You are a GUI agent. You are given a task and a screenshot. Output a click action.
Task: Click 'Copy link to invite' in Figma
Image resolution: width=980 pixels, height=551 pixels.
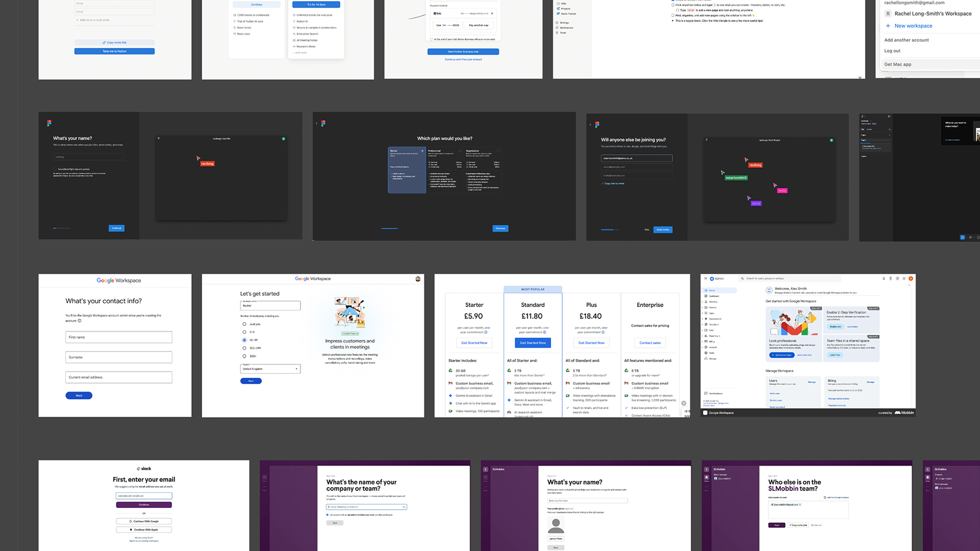pyautogui.click(x=614, y=183)
